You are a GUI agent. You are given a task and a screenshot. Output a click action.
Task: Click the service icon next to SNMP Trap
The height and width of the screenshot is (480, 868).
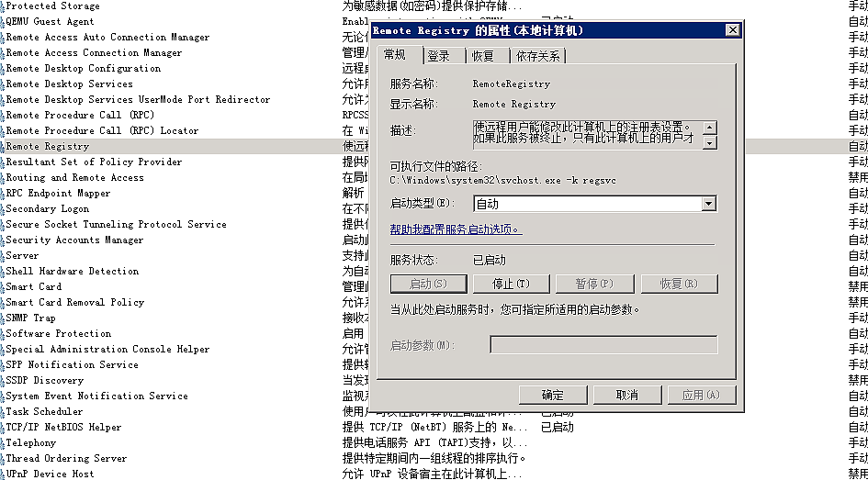pyautogui.click(x=2, y=318)
